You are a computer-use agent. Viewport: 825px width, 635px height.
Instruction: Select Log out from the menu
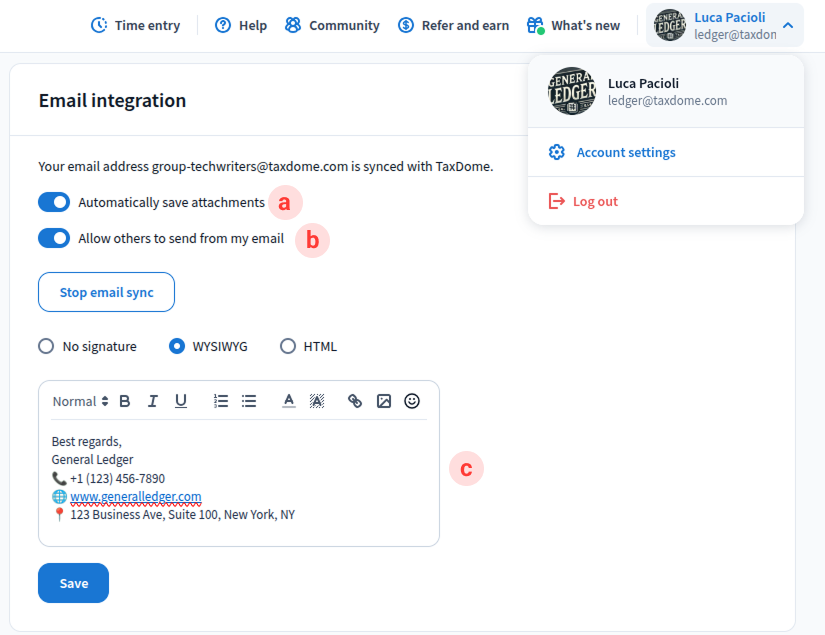tap(594, 202)
